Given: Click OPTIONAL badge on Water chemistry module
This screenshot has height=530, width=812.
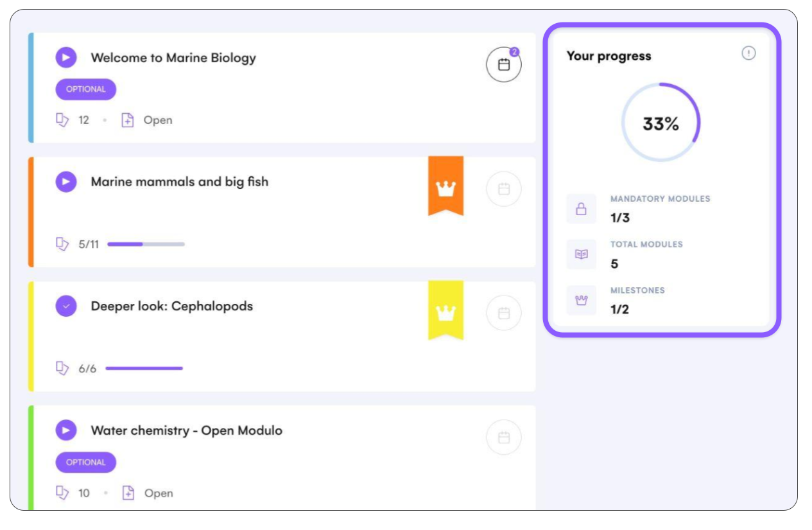Looking at the screenshot, I should point(86,462).
